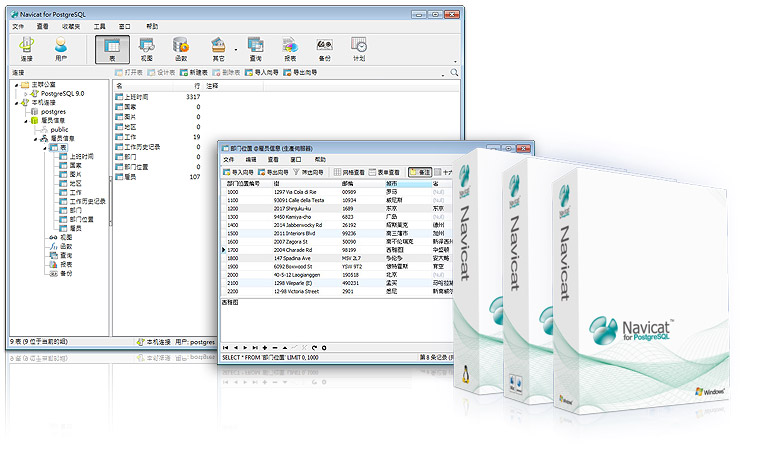
Task: Click the search magnifier icon in main window
Action: click(x=454, y=73)
